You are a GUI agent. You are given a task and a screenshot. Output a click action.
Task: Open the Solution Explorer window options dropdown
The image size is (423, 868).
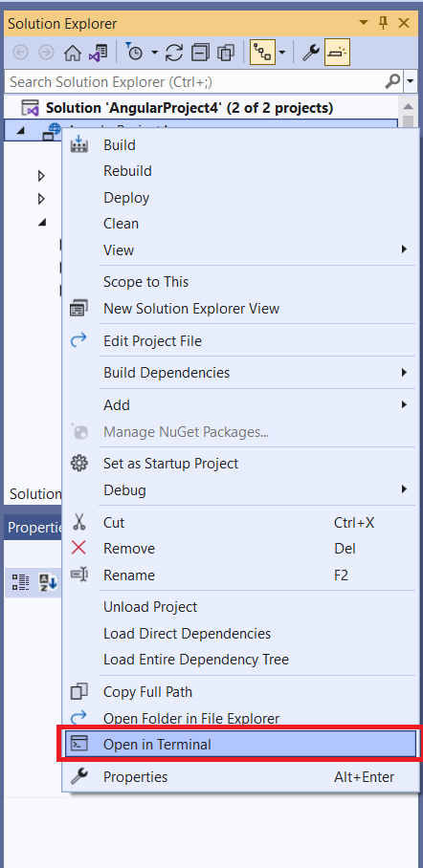364,23
